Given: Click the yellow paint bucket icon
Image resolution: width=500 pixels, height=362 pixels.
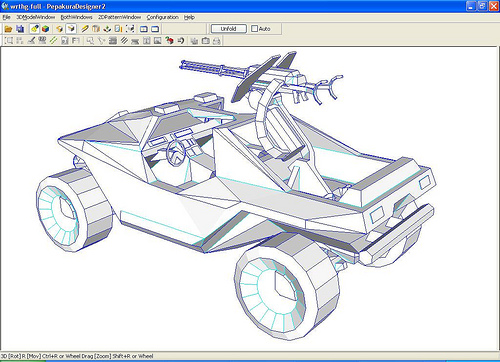Looking at the screenshot, I should click(x=34, y=29).
